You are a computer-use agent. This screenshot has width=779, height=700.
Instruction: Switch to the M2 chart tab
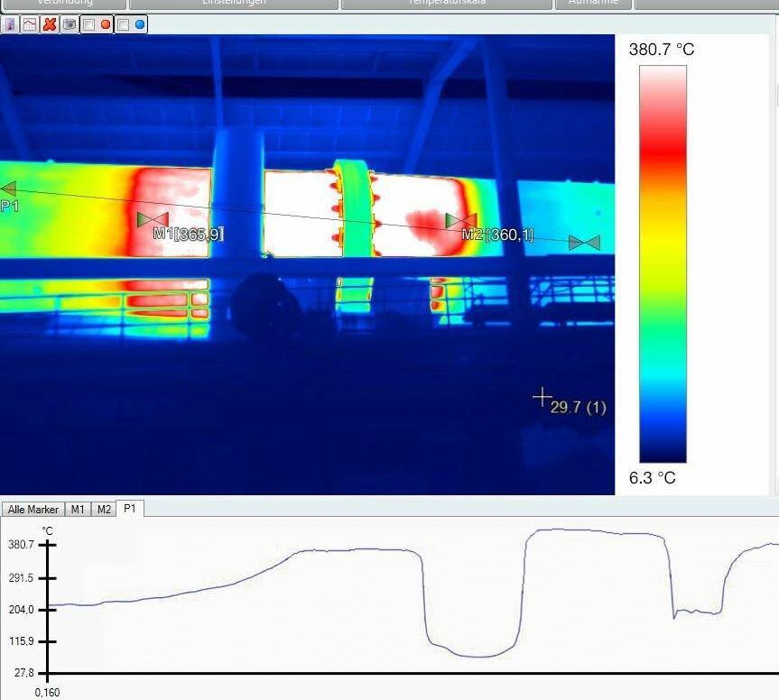coord(104,509)
